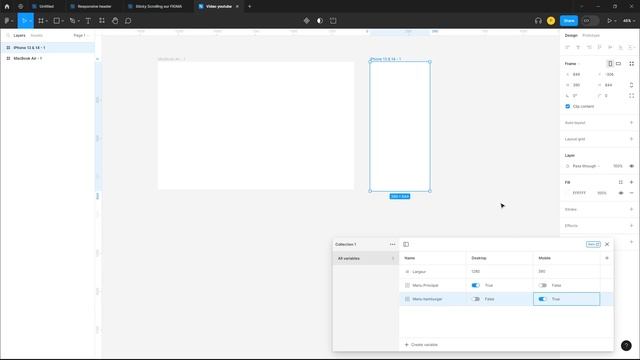The height and width of the screenshot is (360, 640).
Task: Open the Frame type dropdown
Action: [572, 64]
